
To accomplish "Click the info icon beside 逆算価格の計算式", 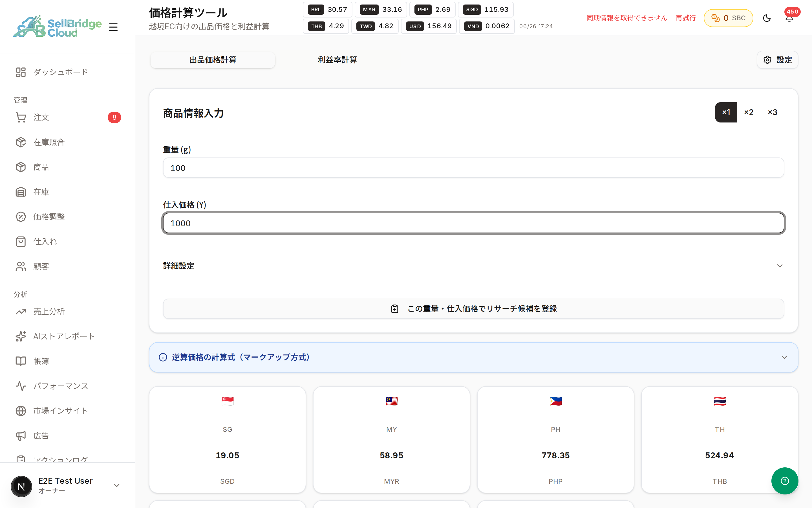I will 163,357.
